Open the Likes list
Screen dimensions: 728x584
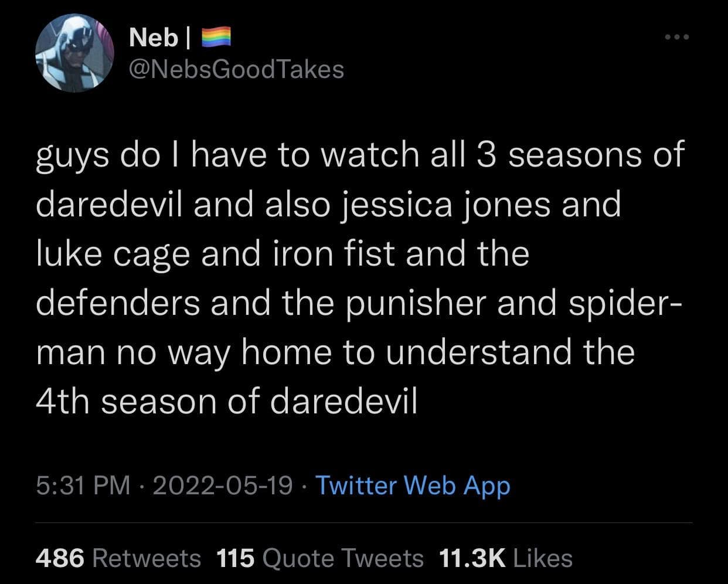(542, 558)
